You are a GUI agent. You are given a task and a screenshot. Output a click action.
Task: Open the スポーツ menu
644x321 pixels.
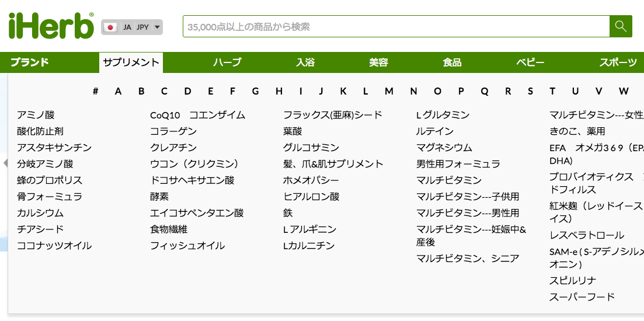[618, 62]
